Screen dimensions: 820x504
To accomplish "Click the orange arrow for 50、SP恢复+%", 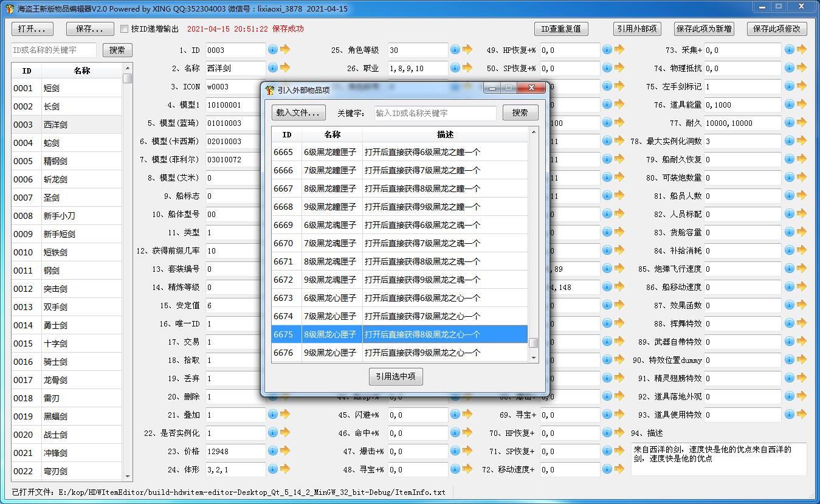I will click(619, 68).
